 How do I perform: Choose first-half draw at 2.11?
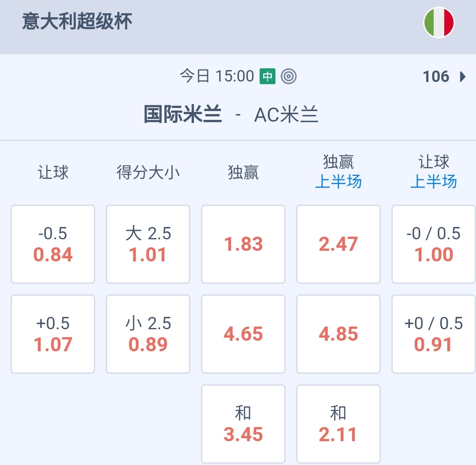[338, 424]
